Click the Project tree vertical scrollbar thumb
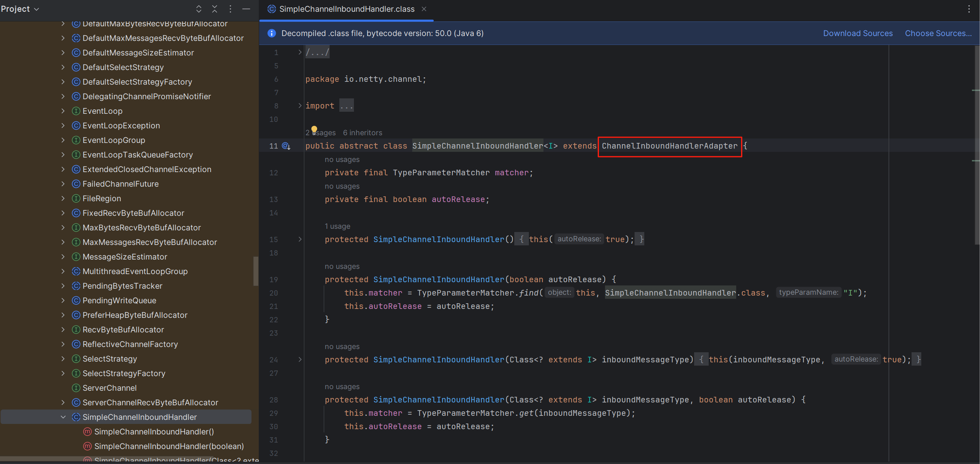Screen dimensions: 980x464 tap(256, 271)
